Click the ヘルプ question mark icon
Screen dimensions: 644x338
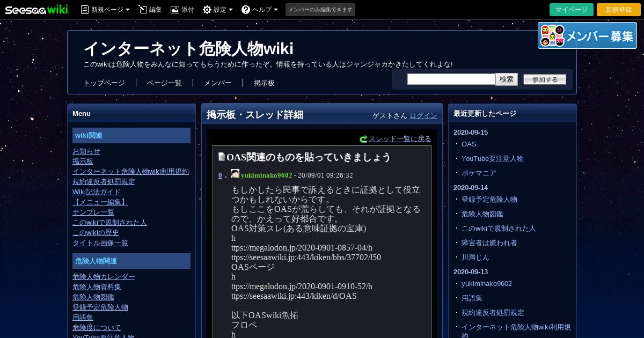click(x=246, y=10)
